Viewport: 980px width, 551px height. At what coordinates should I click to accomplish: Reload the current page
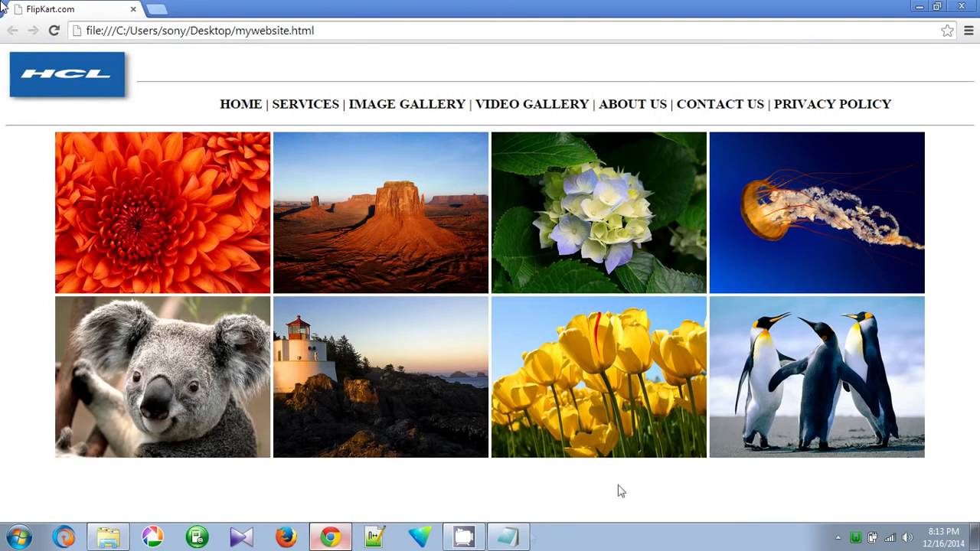click(54, 31)
